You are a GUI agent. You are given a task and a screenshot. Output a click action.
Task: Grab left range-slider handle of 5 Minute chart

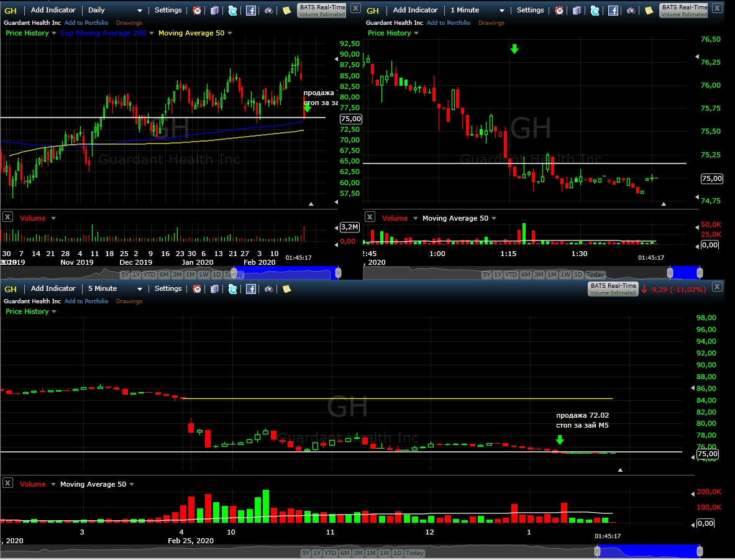[x=597, y=551]
